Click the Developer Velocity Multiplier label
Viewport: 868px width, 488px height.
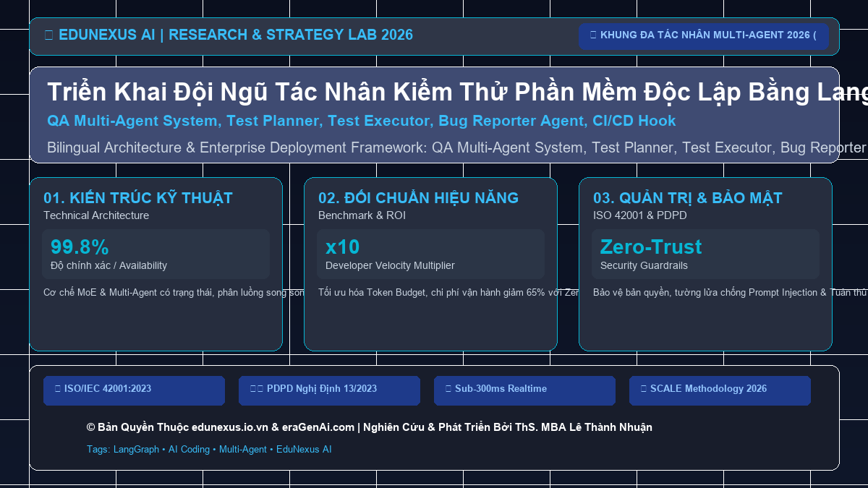click(390, 265)
